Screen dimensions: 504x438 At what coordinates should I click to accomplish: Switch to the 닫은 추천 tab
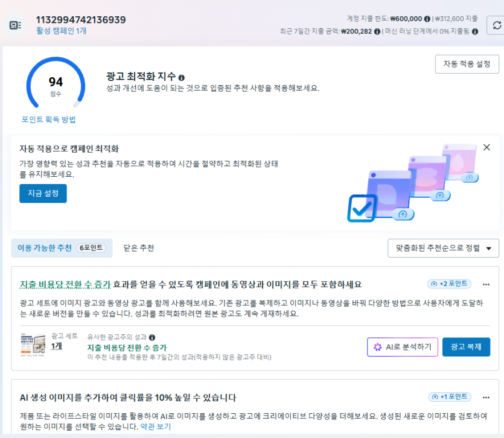pos(139,248)
